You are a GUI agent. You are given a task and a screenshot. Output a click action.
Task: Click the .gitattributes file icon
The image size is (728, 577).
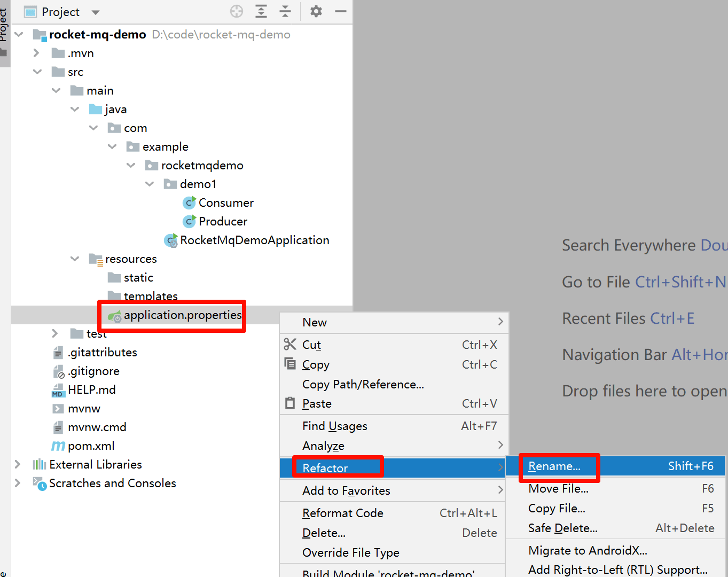pyautogui.click(x=58, y=353)
